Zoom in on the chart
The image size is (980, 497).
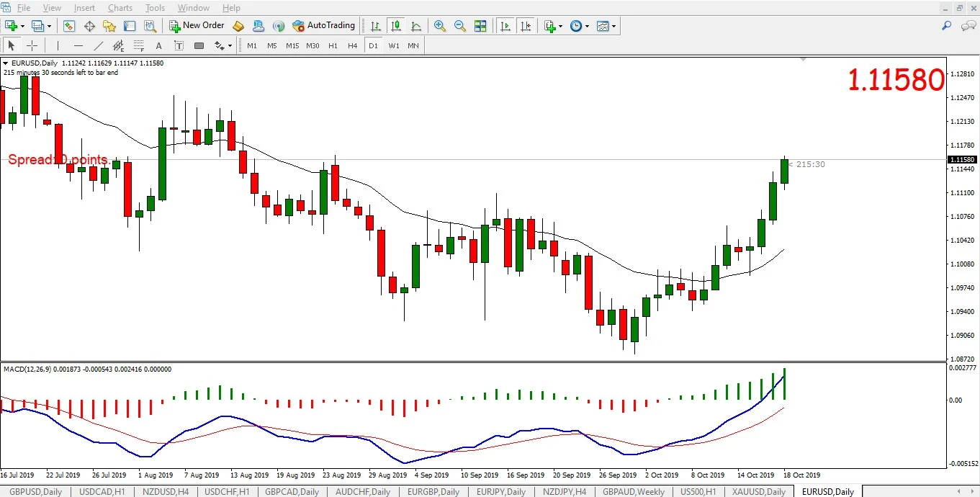pos(439,26)
